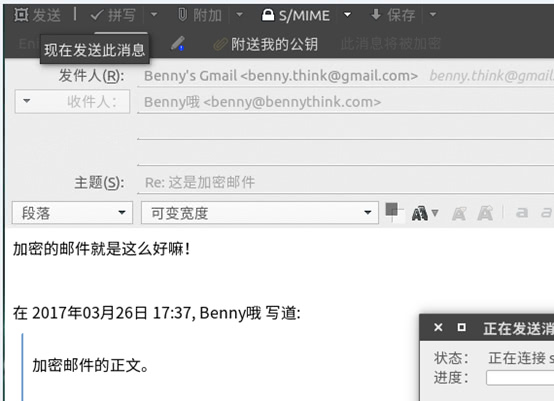This screenshot has width=554, height=401.
Task: Click the increase font size icon
Action: pos(485,213)
